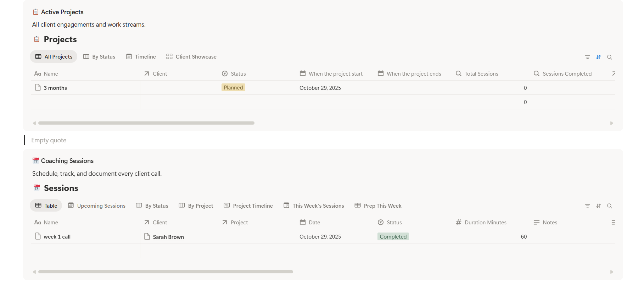644x284 pixels.
Task: Click the sort icon in Projects toolbar
Action: point(598,57)
